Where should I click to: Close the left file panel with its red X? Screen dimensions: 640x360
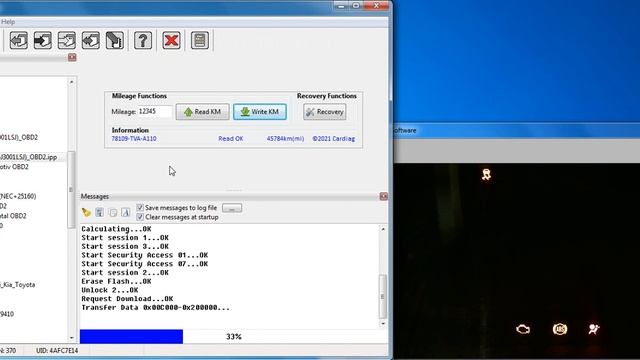(x=72, y=57)
